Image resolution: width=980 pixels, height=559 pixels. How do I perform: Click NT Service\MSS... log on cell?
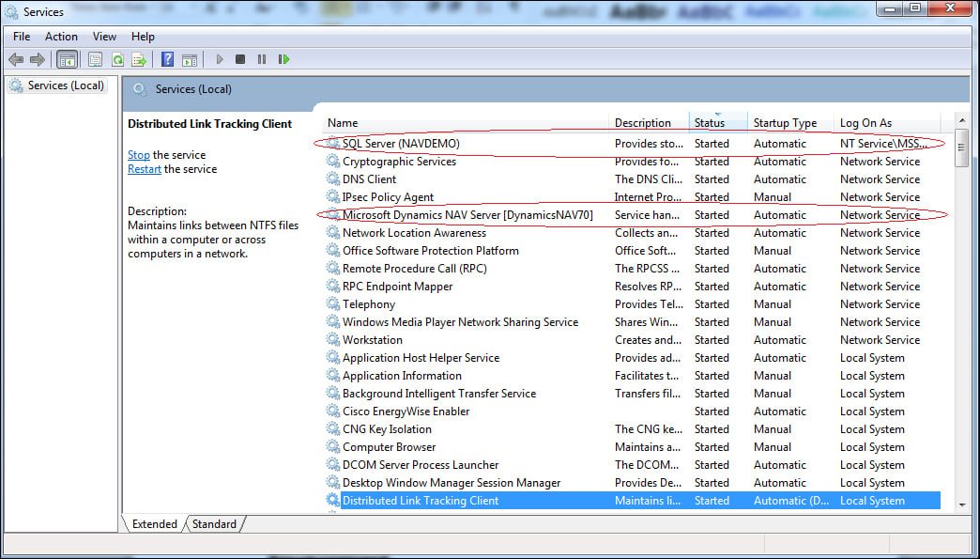coord(883,143)
